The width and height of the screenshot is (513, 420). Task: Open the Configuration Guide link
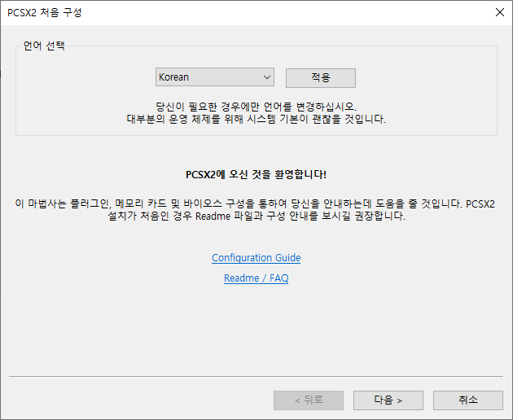(x=256, y=258)
